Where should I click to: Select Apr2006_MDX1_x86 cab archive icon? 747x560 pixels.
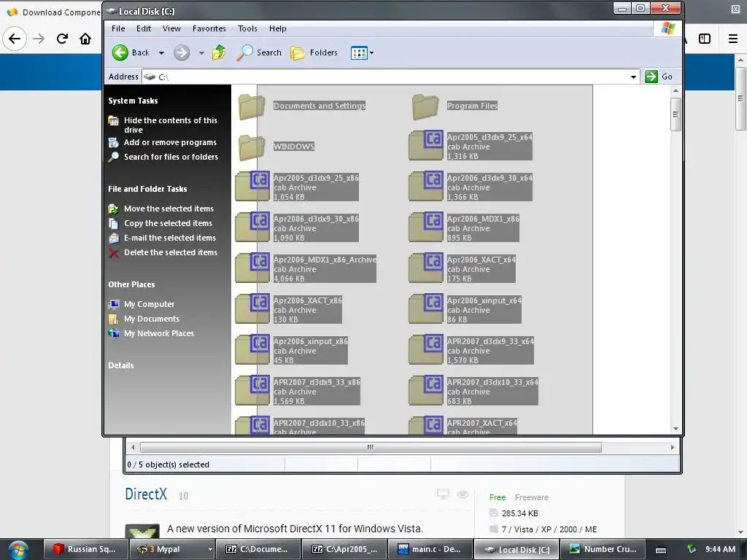coord(426,227)
